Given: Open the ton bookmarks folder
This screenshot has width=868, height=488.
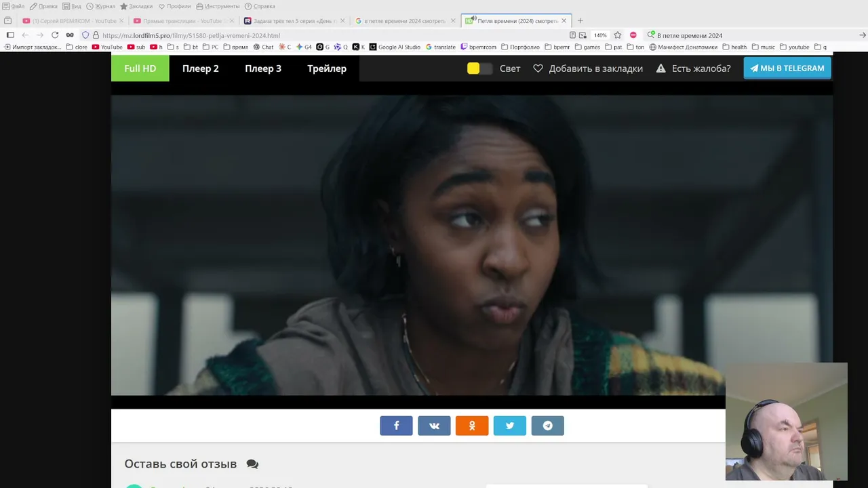Looking at the screenshot, I should [x=635, y=47].
